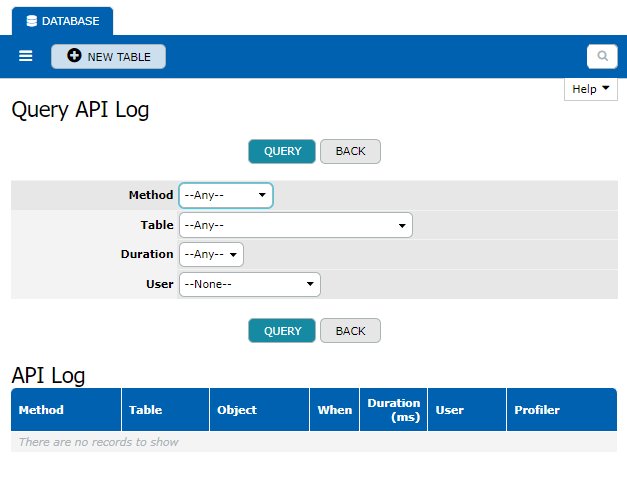Click the database stack icon
The image size is (627, 491).
[x=32, y=21]
